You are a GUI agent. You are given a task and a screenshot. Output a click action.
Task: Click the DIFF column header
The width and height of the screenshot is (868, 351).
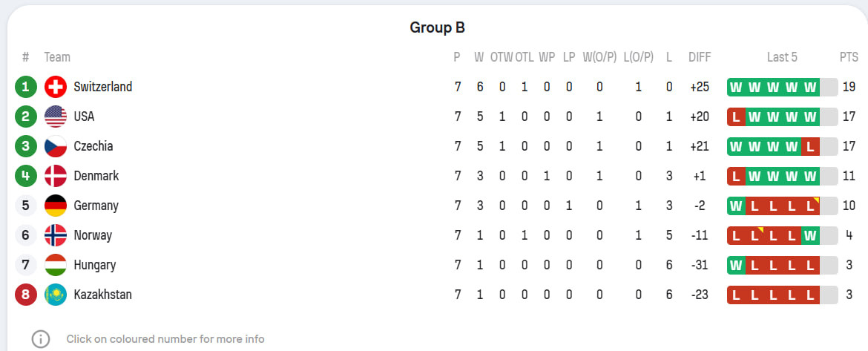700,57
